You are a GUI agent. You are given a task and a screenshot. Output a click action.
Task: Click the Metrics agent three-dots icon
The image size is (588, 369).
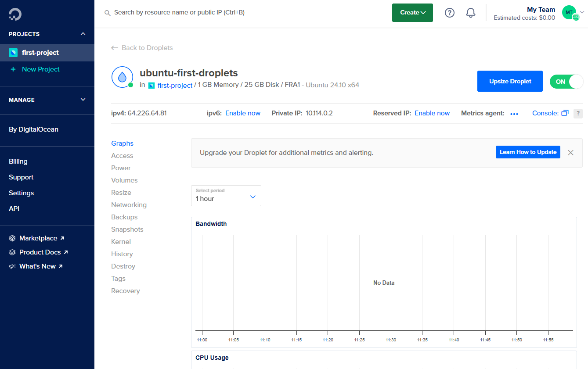click(x=514, y=114)
